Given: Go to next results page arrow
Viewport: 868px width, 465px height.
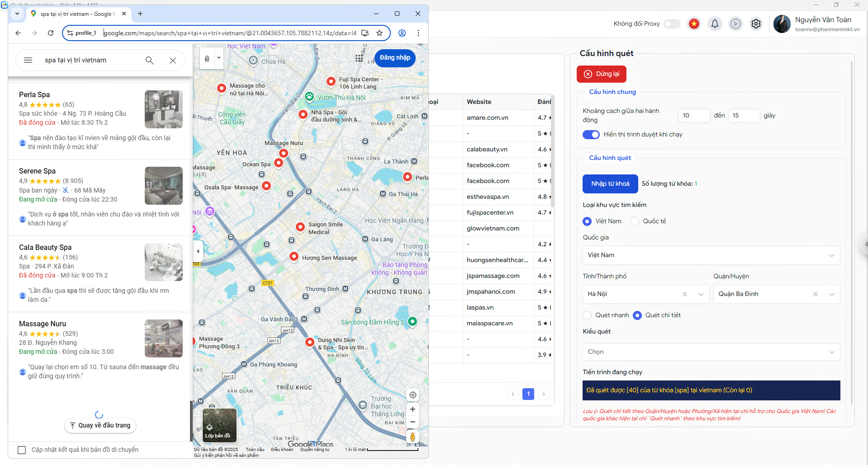Looking at the screenshot, I should point(544,394).
